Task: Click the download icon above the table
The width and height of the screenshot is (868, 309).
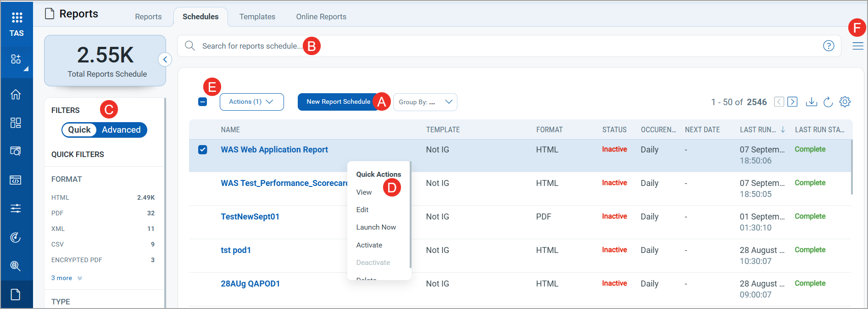Action: pos(811,102)
